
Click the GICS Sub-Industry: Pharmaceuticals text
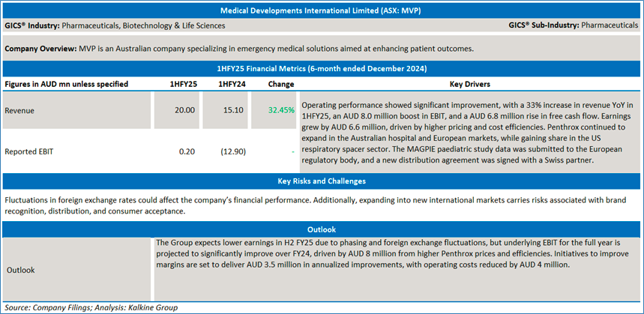pyautogui.click(x=574, y=25)
